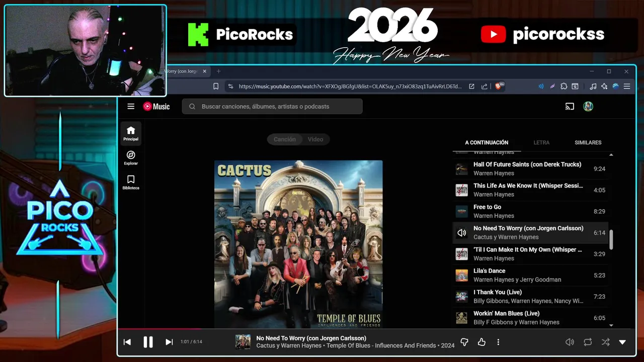Play Workin' Man Blues (Live) track
Viewport: 644px width, 362px height.
click(x=530, y=318)
